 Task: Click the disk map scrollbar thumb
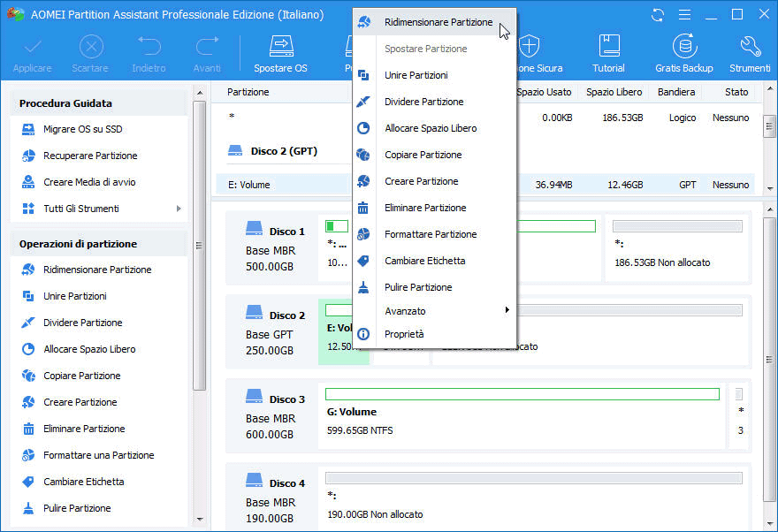tap(769, 359)
